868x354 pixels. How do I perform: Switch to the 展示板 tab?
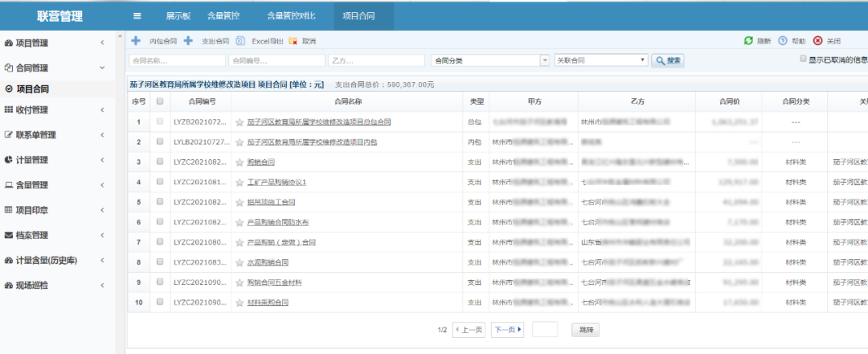(x=178, y=16)
